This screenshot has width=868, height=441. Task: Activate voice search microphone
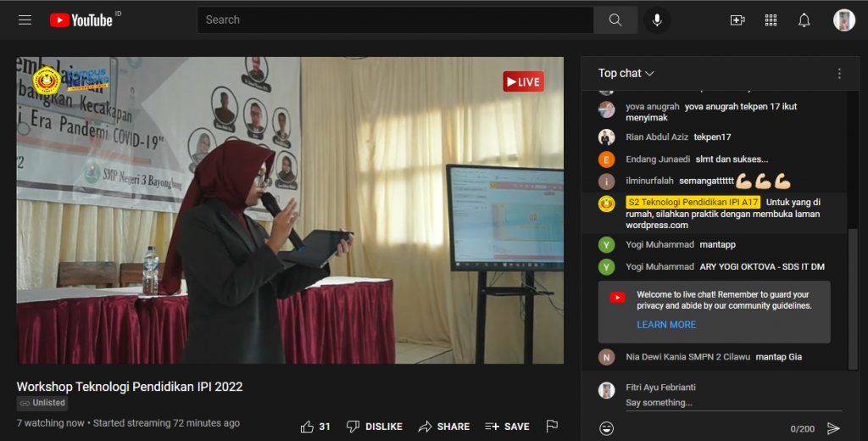point(656,20)
